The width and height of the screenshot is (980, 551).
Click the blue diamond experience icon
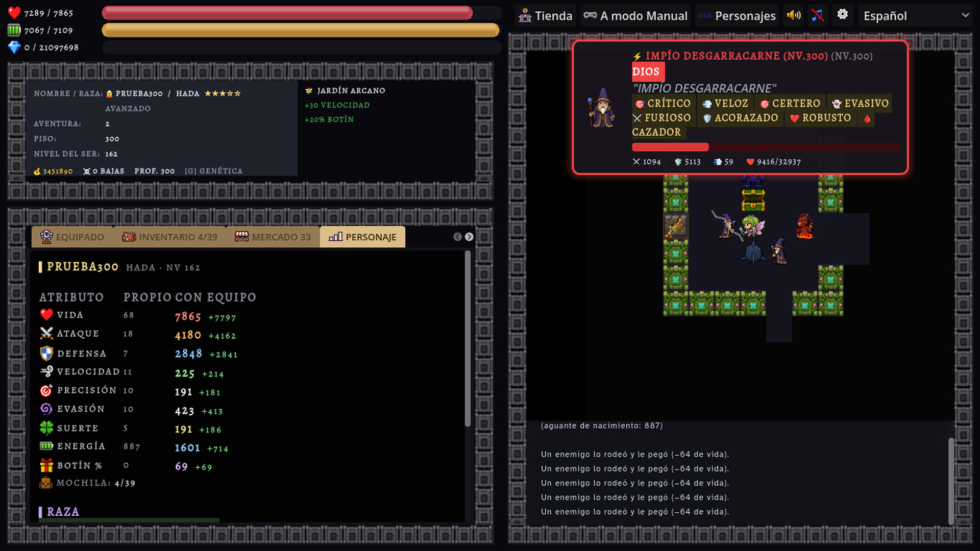pos(14,47)
